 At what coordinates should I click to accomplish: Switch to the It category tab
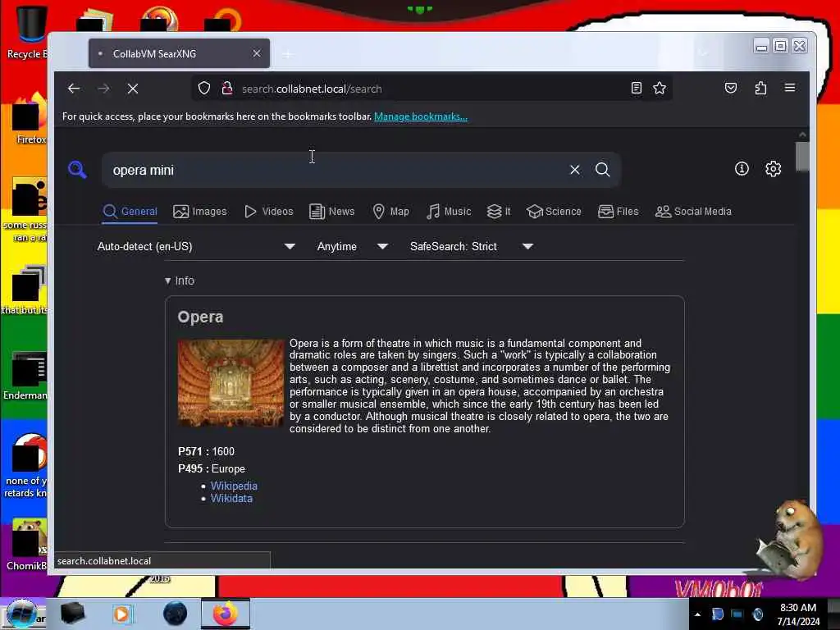click(499, 212)
